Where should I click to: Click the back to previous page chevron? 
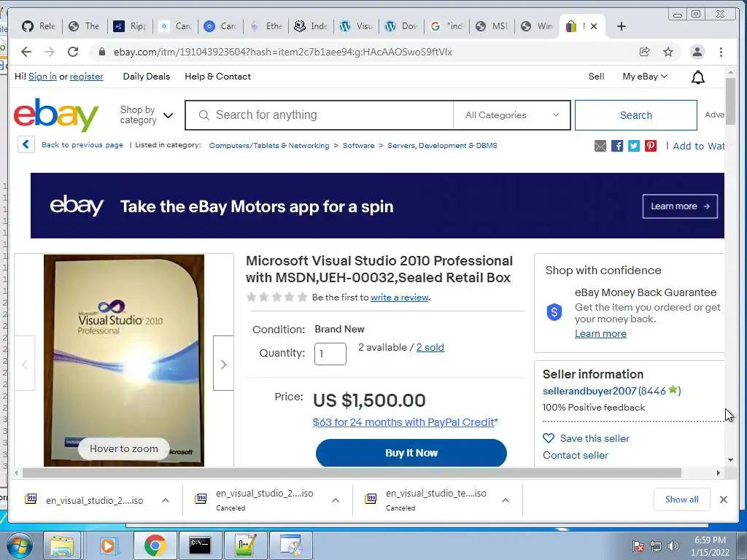click(26, 144)
